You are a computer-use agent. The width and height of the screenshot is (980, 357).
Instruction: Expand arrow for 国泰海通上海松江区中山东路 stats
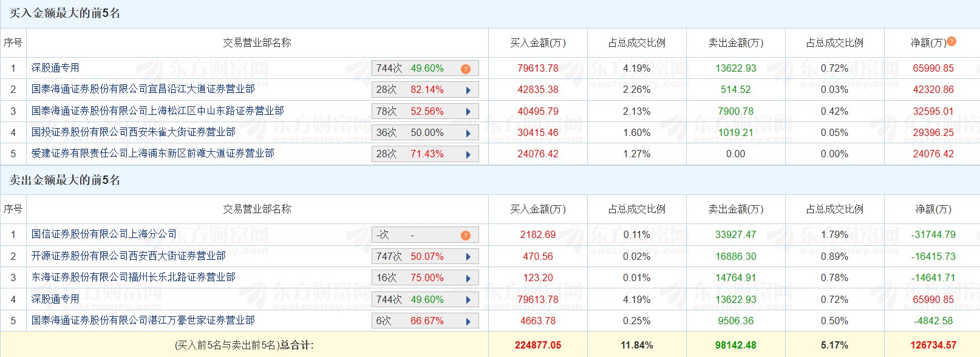468,112
